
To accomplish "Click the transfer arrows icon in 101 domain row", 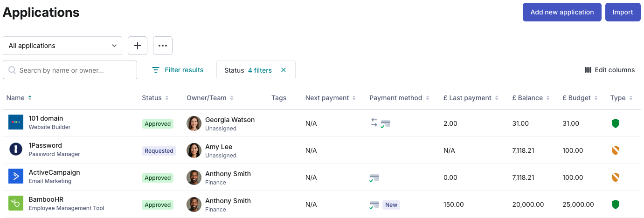I will (x=374, y=123).
